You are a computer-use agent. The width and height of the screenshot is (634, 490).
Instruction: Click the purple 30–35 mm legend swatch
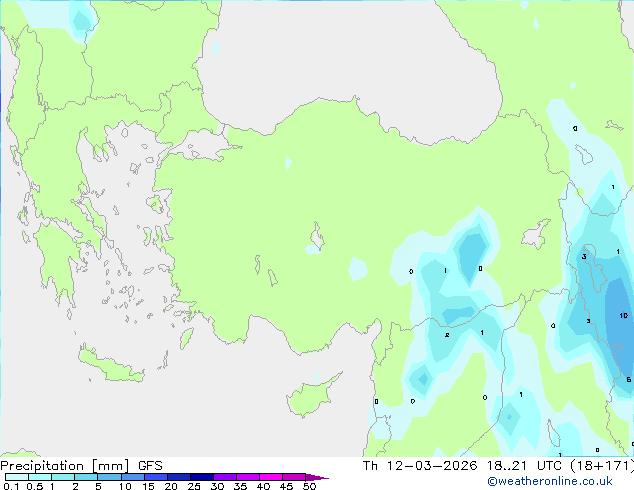(225, 477)
